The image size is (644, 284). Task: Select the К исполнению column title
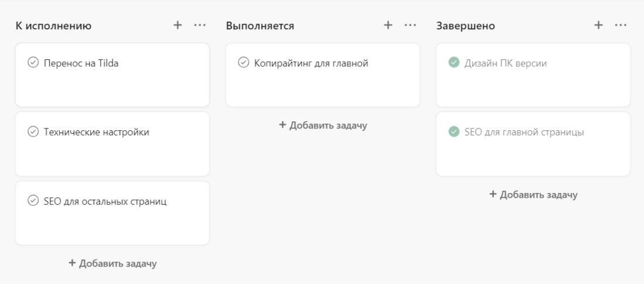53,26
